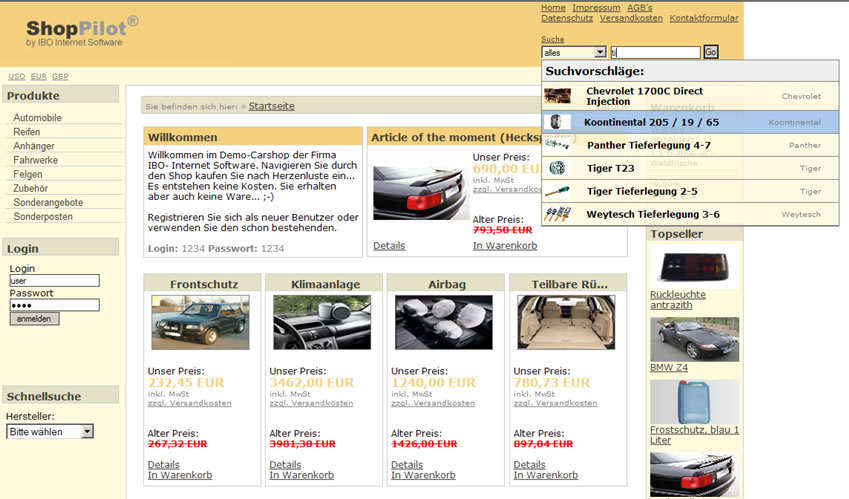Switch currency to GBP
The image size is (849, 499).
[x=60, y=76]
